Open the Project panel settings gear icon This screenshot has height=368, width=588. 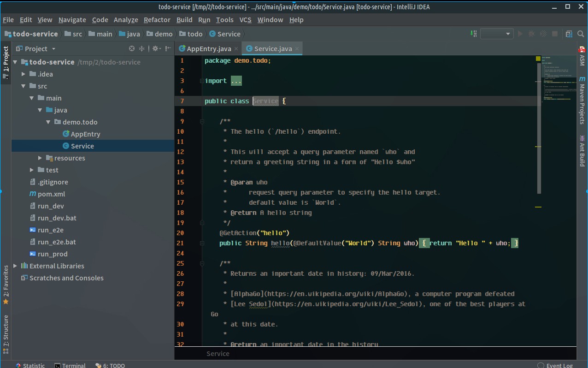click(x=155, y=48)
